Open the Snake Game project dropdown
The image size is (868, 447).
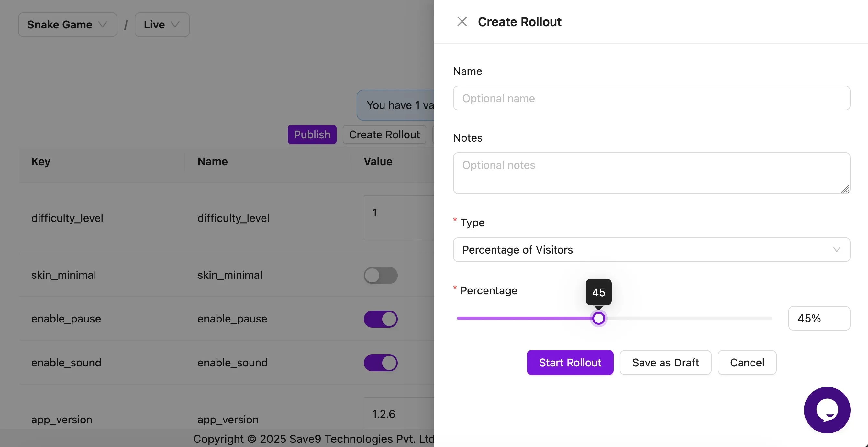67,25
